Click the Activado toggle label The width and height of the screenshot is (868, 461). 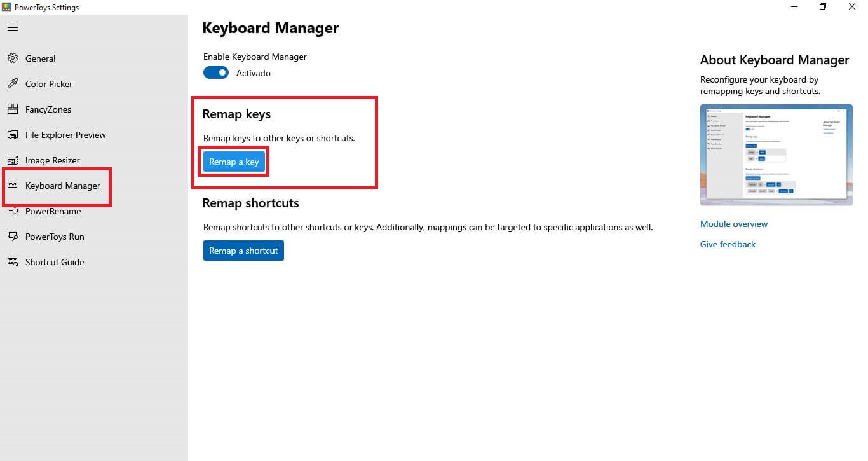(254, 73)
